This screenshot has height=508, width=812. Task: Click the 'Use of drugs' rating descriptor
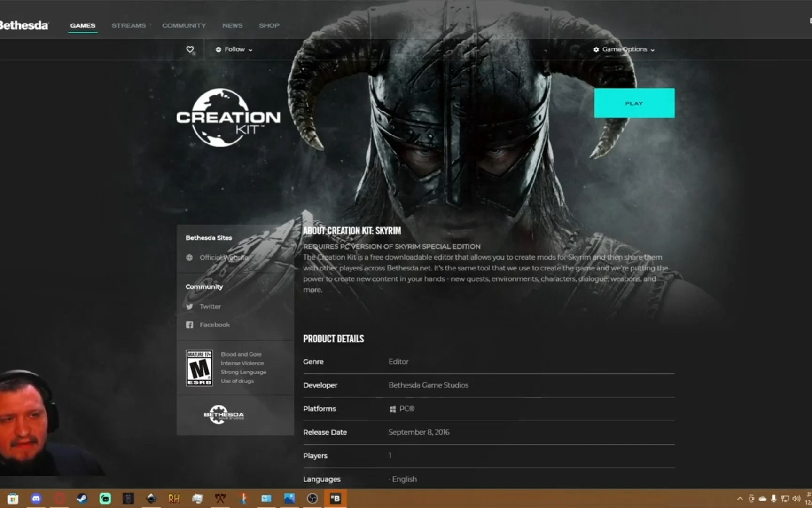(x=237, y=381)
